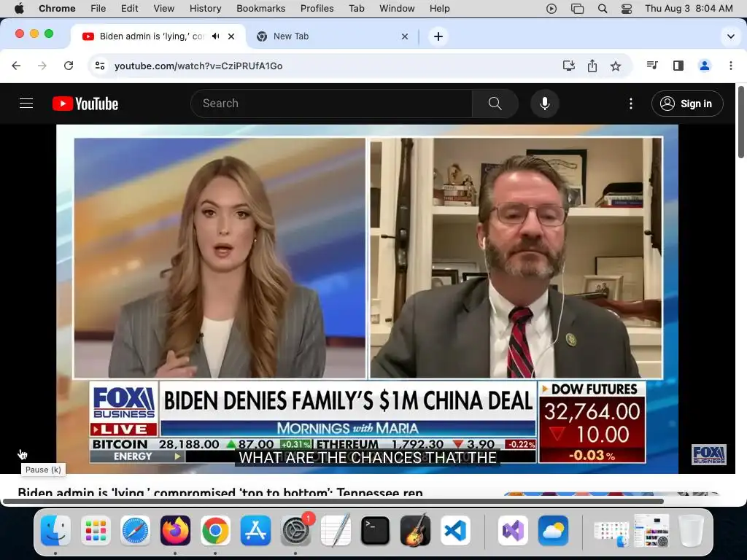Open the History menu
The width and height of the screenshot is (747, 560).
(205, 9)
